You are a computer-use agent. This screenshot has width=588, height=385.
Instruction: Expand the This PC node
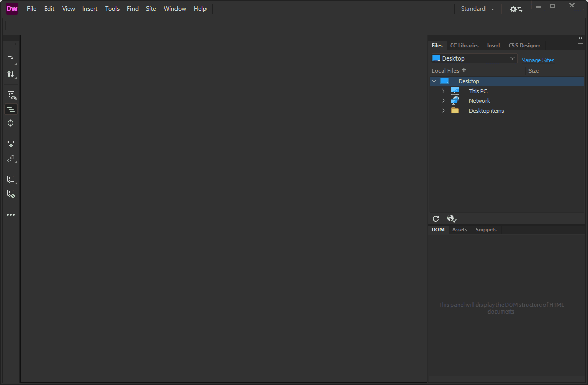(443, 91)
